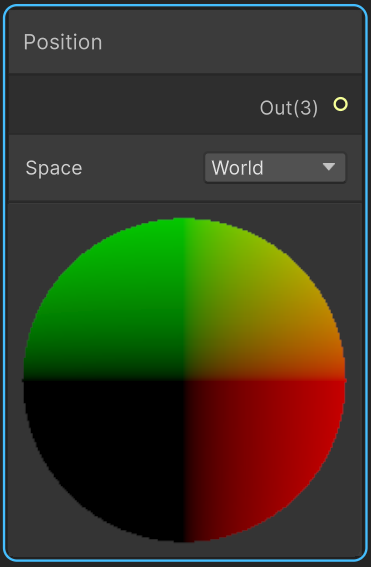
Task: Select the Position node title
Action: click(63, 42)
